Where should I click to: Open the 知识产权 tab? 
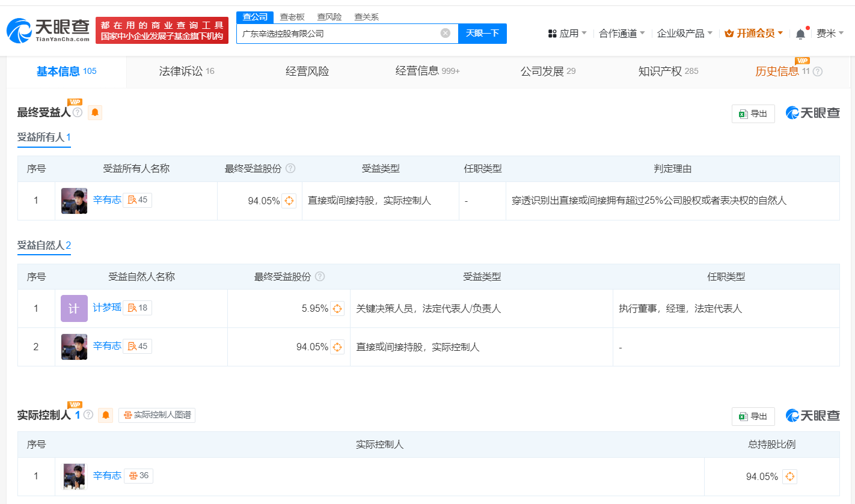coord(667,71)
